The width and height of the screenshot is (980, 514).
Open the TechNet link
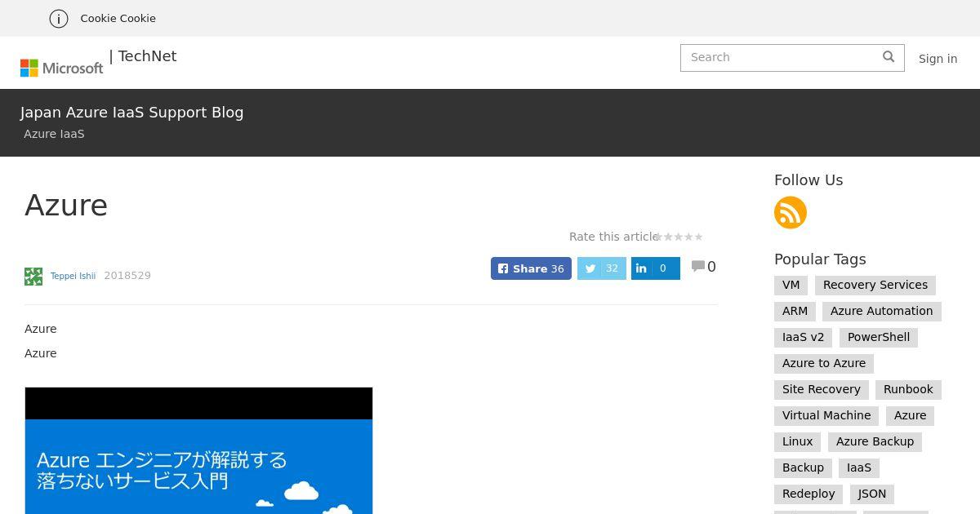tap(147, 56)
